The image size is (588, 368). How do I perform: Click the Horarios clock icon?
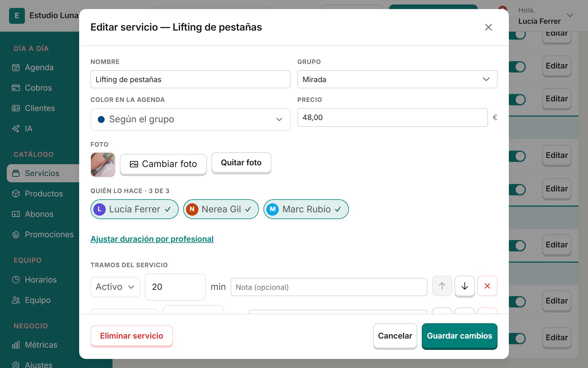click(x=16, y=280)
